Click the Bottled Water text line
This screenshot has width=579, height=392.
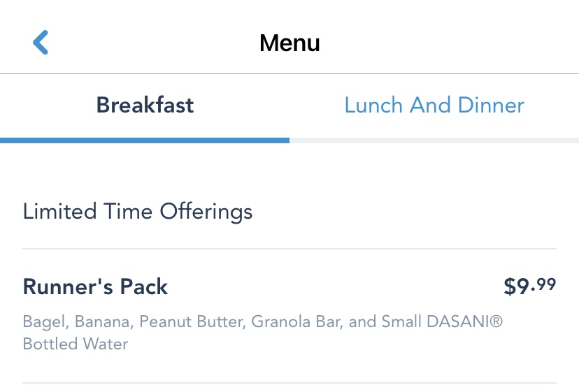coord(76,344)
